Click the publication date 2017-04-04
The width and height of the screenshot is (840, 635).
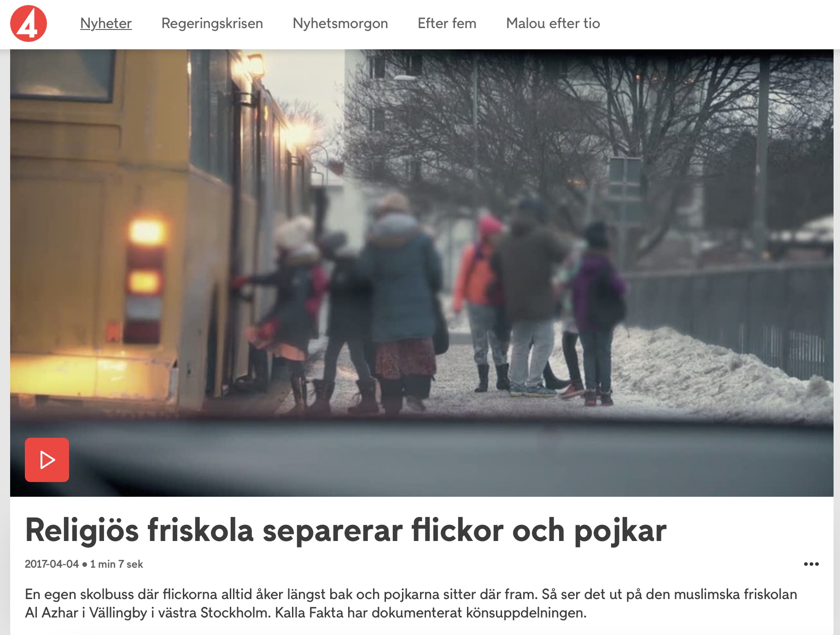point(52,564)
